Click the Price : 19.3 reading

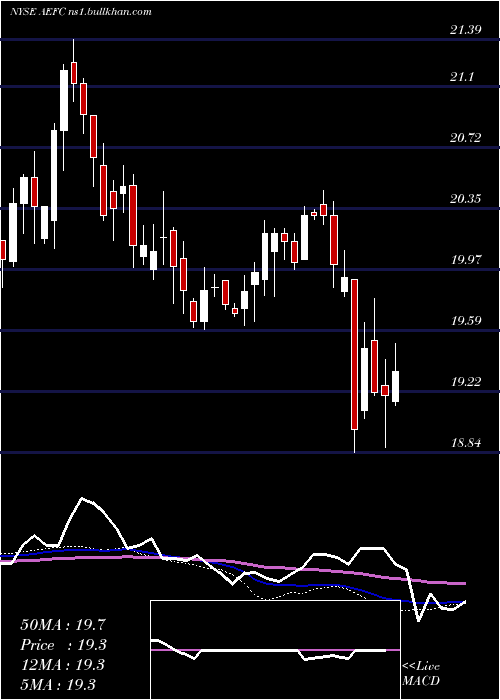click(62, 645)
